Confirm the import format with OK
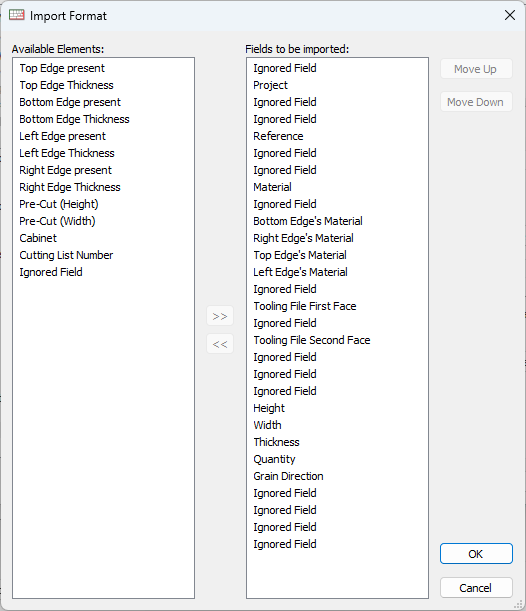 pyautogui.click(x=476, y=554)
